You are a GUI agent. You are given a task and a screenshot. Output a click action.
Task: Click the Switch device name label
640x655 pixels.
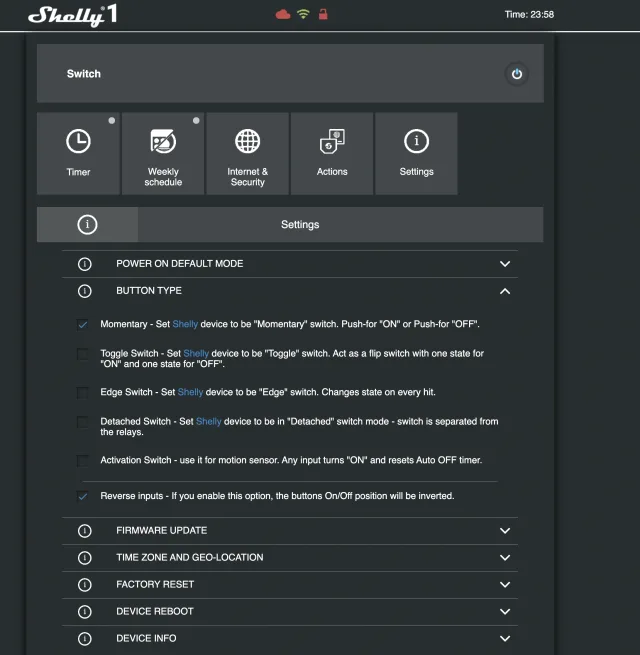(84, 74)
